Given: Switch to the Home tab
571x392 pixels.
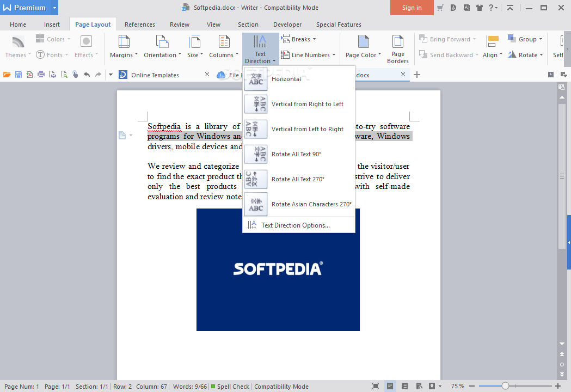Looking at the screenshot, I should point(18,24).
